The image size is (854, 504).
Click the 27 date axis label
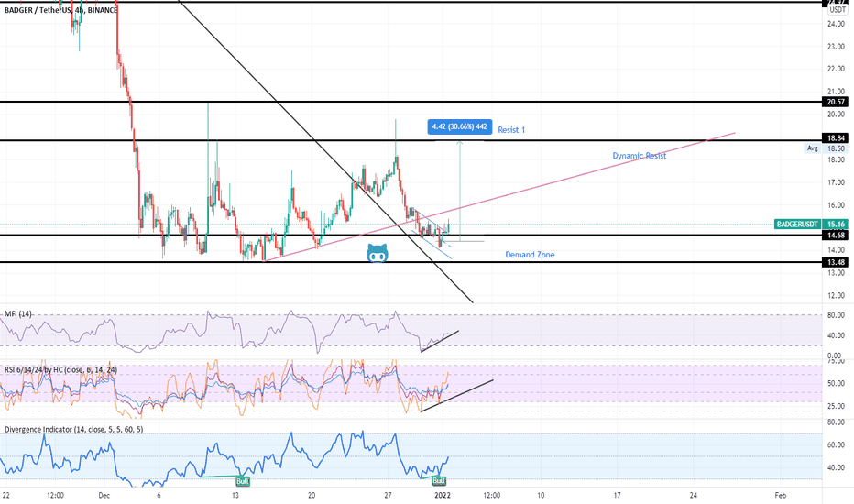click(x=388, y=495)
